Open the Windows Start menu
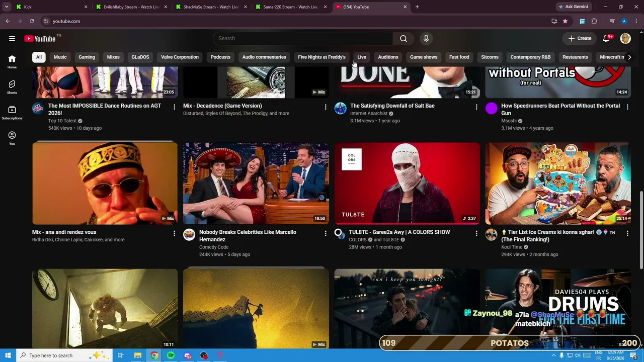The image size is (644, 362). (8, 355)
